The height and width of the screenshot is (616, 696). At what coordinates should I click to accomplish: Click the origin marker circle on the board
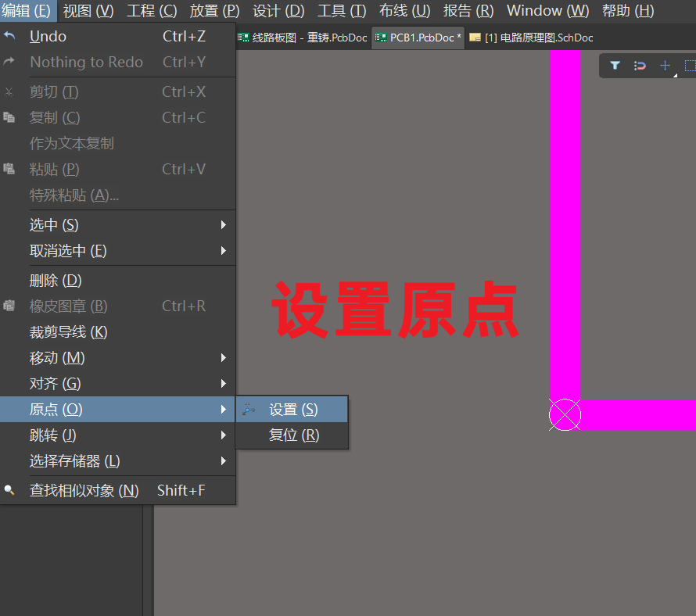[x=565, y=415]
